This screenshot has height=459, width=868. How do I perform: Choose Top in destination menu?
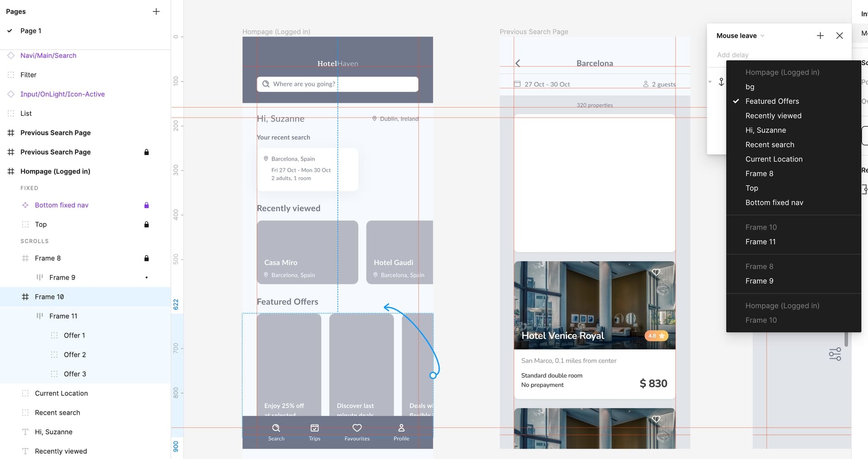(x=793, y=188)
